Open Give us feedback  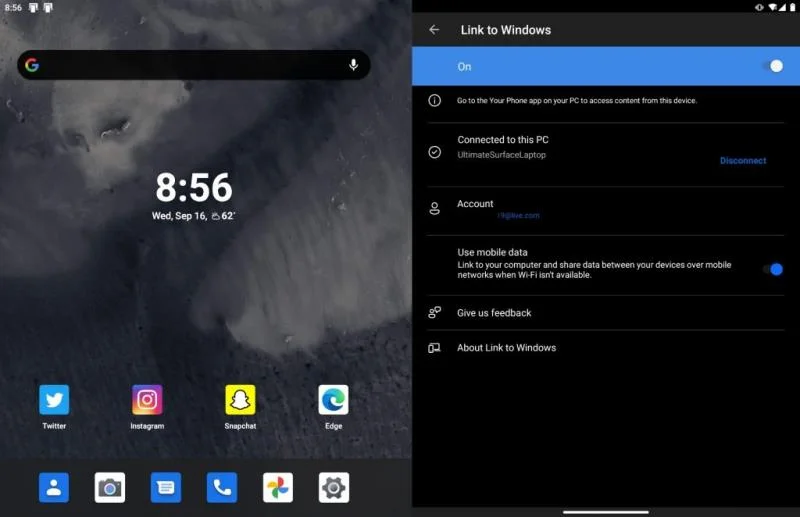pyautogui.click(x=606, y=313)
